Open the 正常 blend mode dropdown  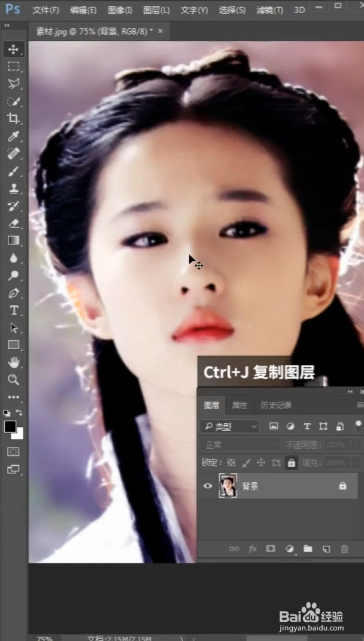click(241, 445)
